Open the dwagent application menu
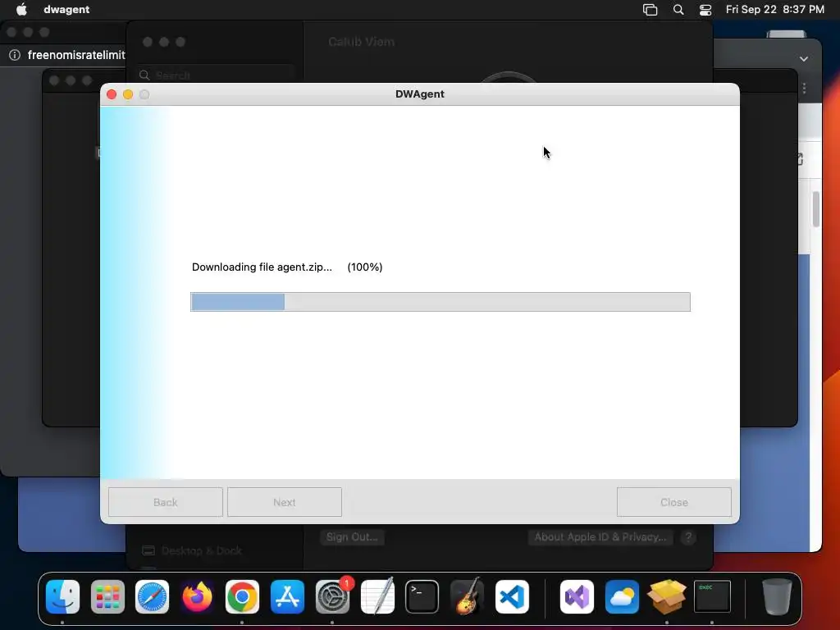Image resolution: width=840 pixels, height=630 pixels. coord(66,9)
